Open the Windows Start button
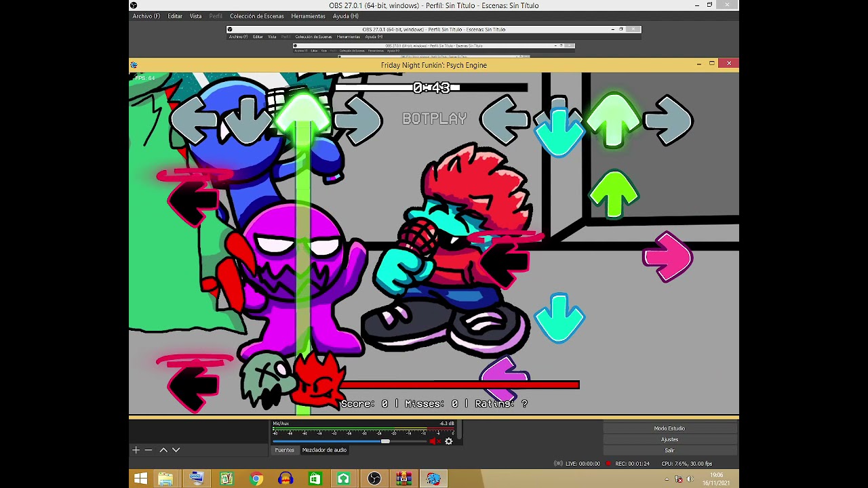868x488 pixels. 140,479
